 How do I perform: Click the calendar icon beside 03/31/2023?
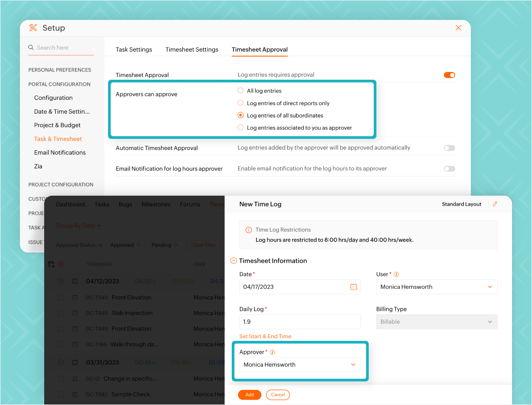click(75, 362)
